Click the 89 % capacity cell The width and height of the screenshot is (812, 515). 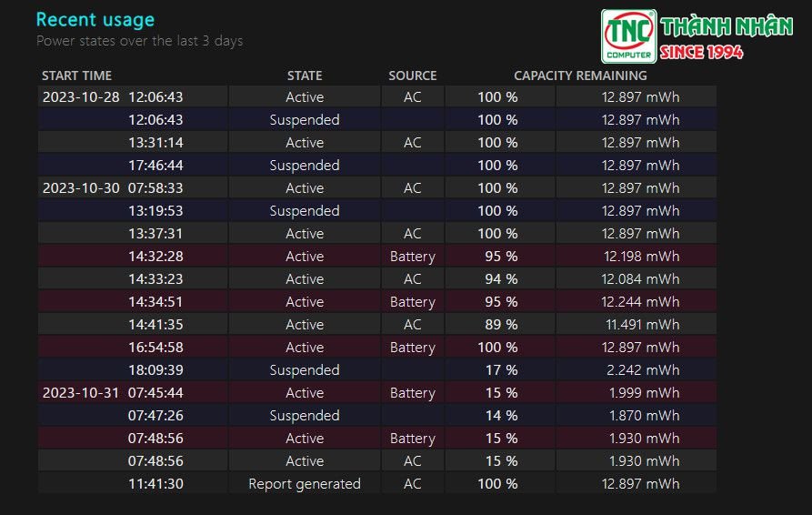tap(497, 325)
